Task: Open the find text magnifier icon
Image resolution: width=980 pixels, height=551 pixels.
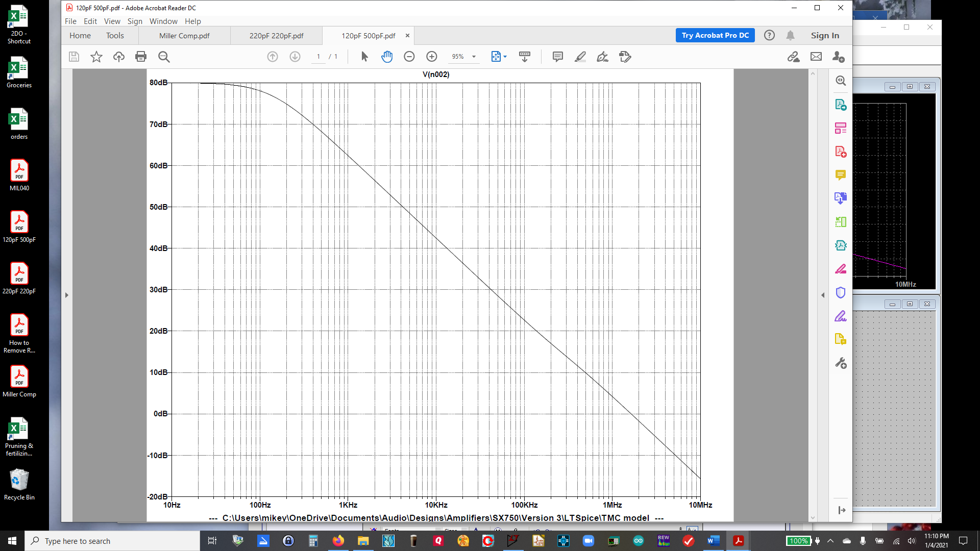Action: [164, 57]
